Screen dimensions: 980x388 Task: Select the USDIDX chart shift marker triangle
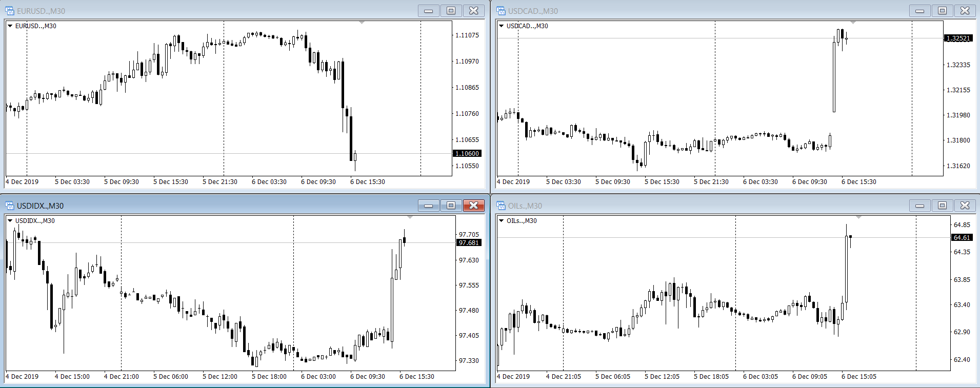(x=410, y=217)
